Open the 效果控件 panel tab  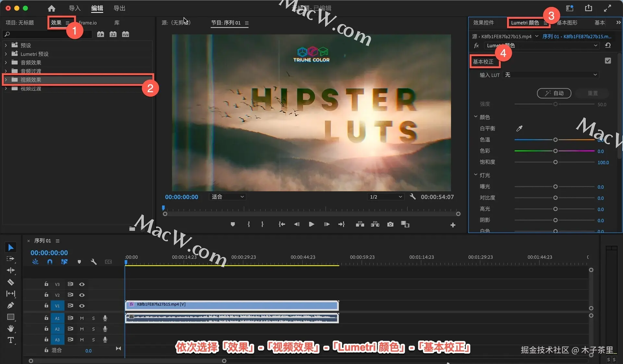(483, 23)
